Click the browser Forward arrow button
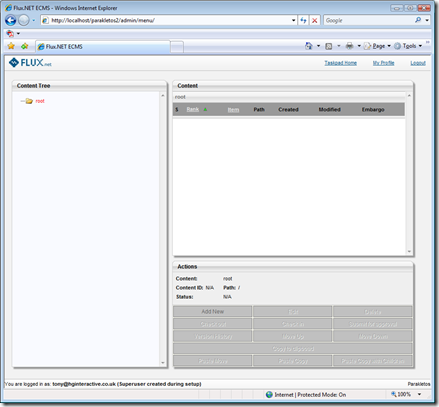The width and height of the screenshot is (439, 407). [23, 20]
